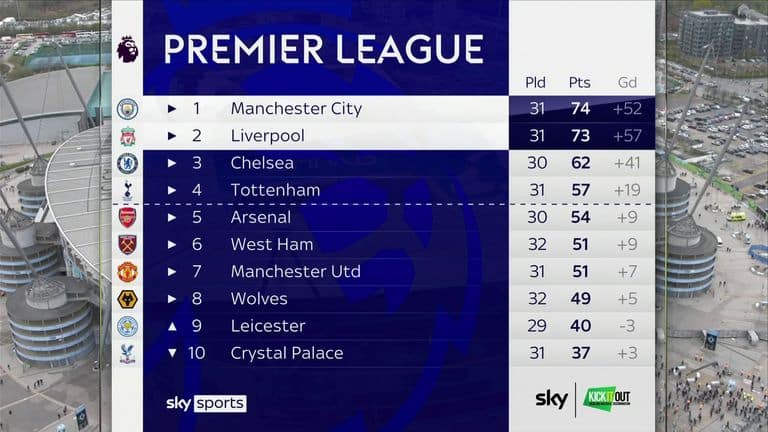Select the Leicester fox crest
This screenshot has width=768, height=432.
coord(127,326)
